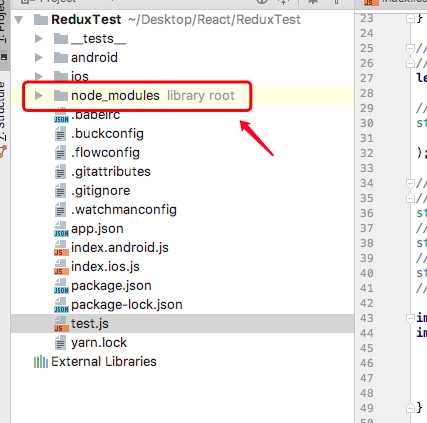Click the package.json file icon
The image size is (427, 423).
(x=61, y=286)
